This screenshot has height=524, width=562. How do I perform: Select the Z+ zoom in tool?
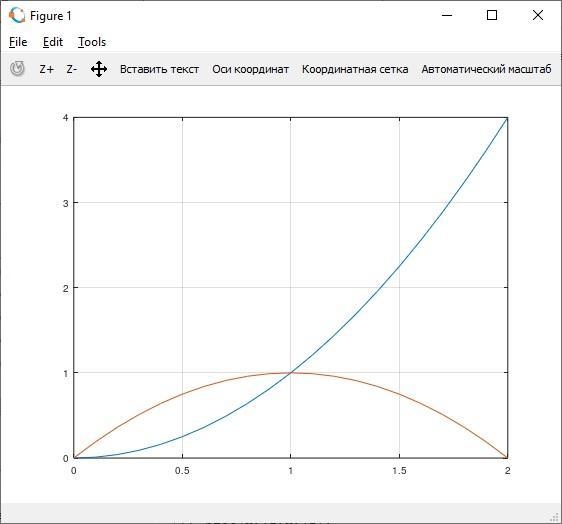[x=47, y=69]
